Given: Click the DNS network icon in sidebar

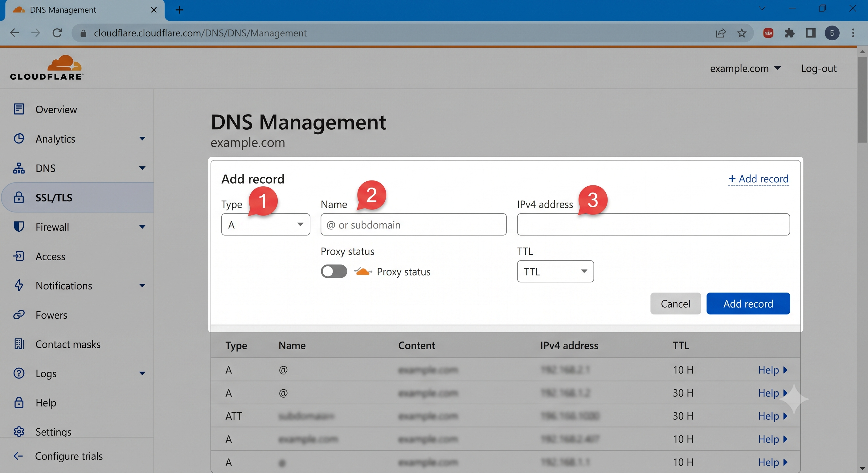Looking at the screenshot, I should coord(19,168).
